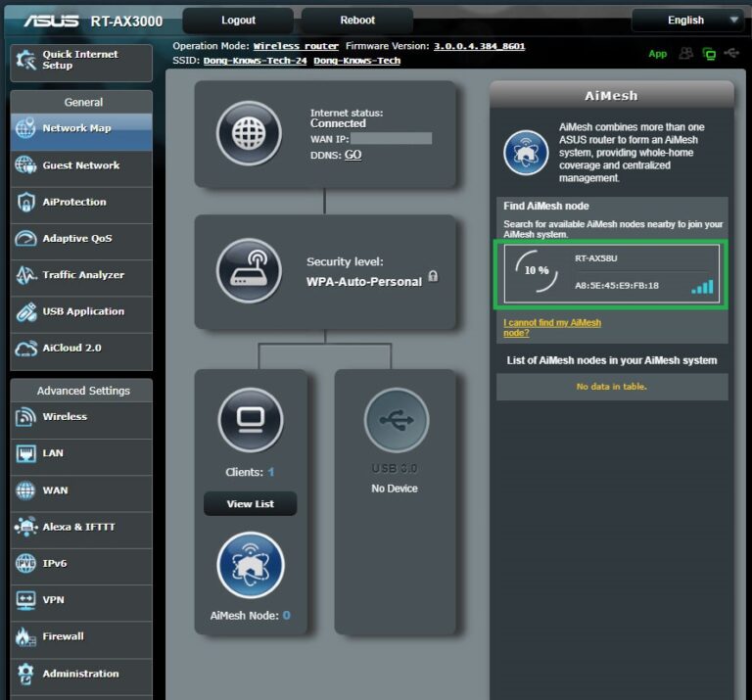
Task: Open Alexa & IFTTT icon
Action: click(x=25, y=527)
